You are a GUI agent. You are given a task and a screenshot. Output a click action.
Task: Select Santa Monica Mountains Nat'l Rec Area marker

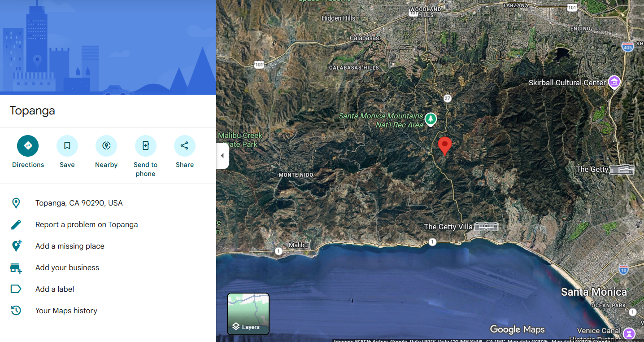tap(431, 119)
